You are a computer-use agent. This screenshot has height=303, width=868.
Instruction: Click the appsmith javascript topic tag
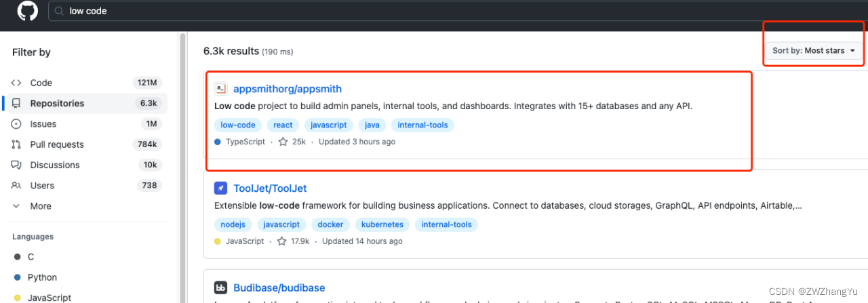point(329,125)
